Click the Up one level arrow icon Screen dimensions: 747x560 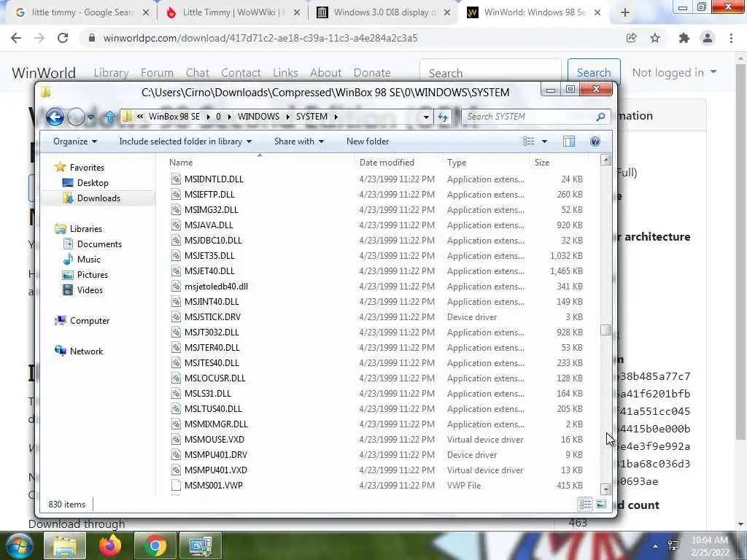(110, 117)
